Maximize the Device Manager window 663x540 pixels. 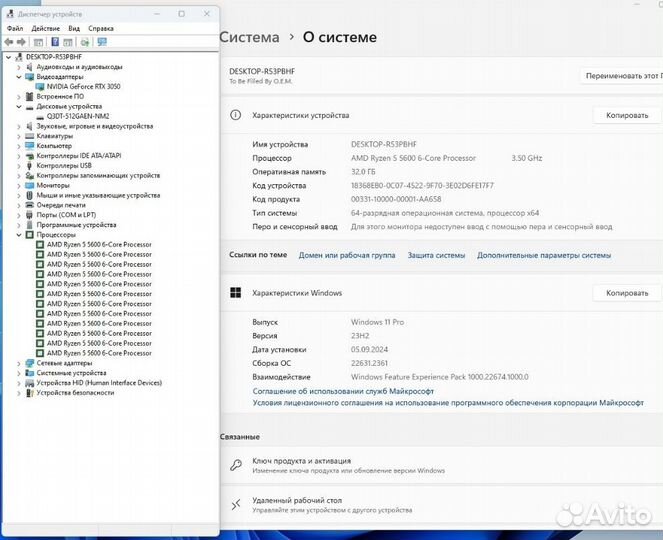pyautogui.click(x=181, y=14)
